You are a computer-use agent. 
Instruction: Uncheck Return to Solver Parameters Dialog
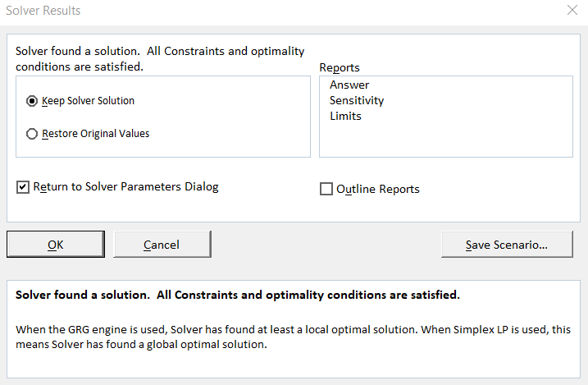[x=23, y=187]
